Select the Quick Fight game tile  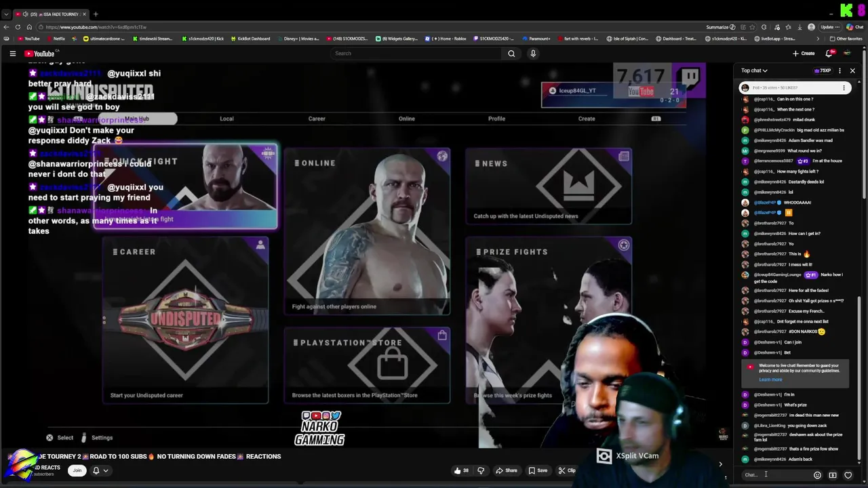pyautogui.click(x=185, y=187)
